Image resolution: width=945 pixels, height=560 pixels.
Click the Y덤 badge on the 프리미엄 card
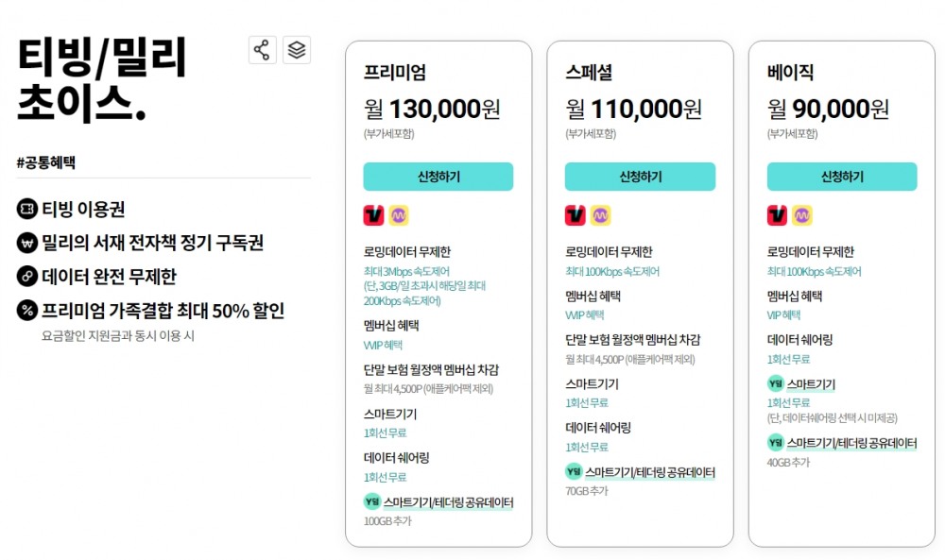point(372,501)
